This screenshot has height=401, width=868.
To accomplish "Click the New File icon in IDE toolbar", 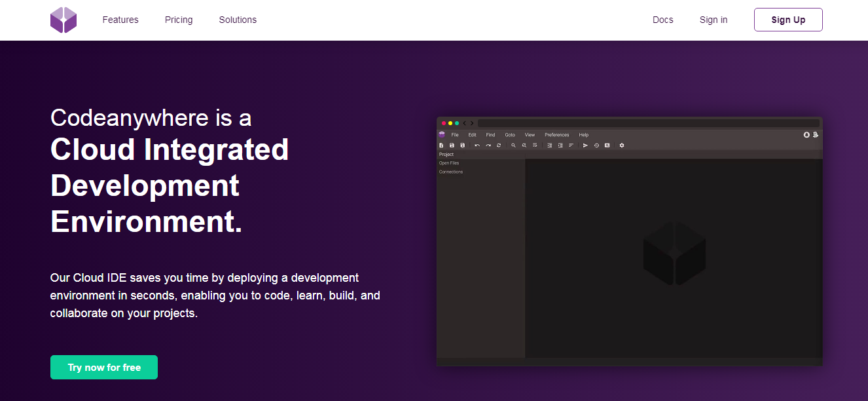I will 442,145.
